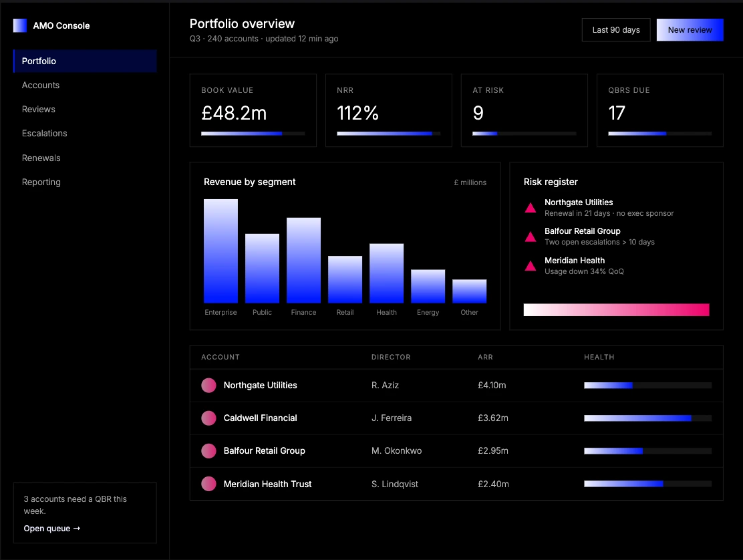
Task: Open Reviews from the sidebar
Action: pos(85,110)
